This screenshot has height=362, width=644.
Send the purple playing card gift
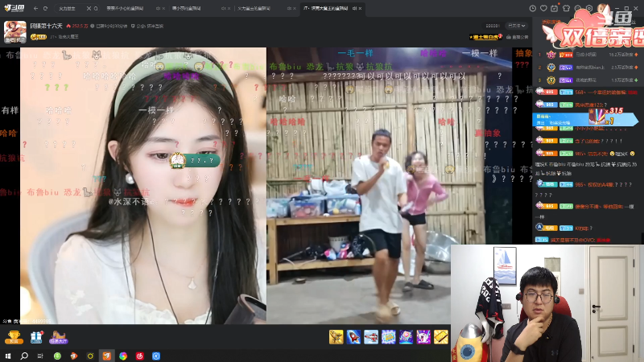coord(423,337)
